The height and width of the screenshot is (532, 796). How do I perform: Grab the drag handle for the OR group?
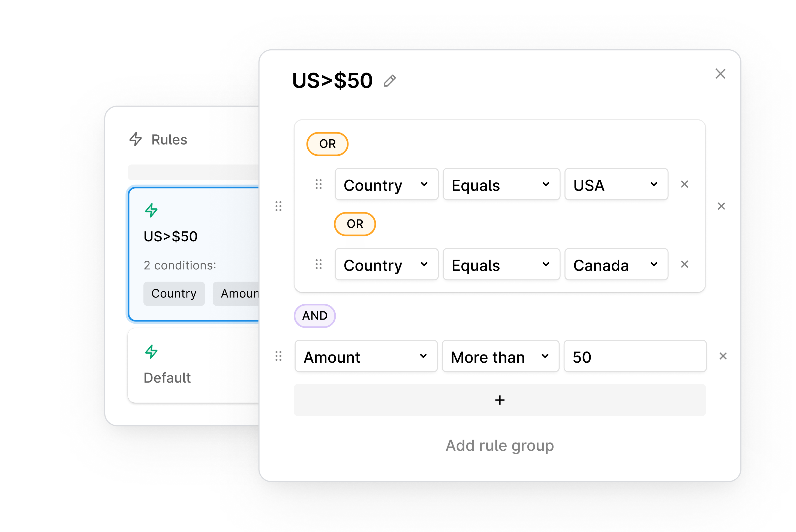point(279,206)
